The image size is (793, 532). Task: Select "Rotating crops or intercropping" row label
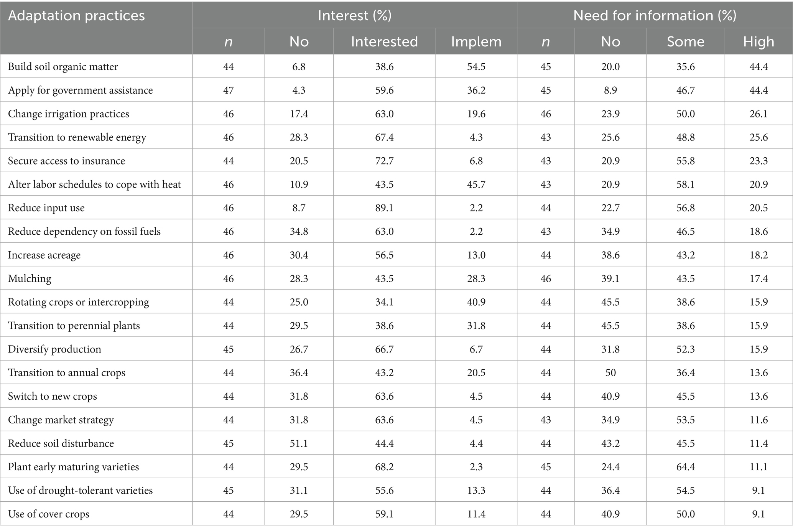(x=79, y=302)
